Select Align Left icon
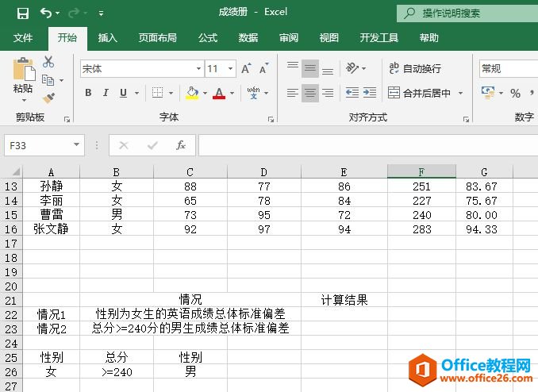The height and width of the screenshot is (392, 538). [293, 93]
